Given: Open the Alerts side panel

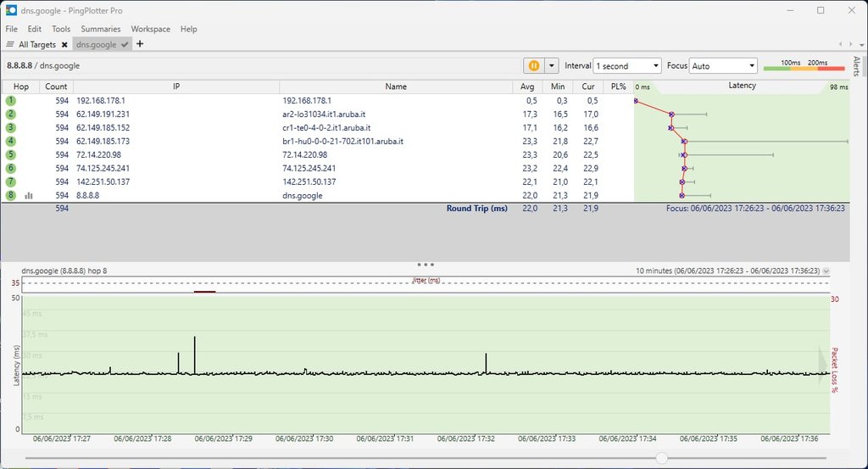Looking at the screenshot, I should coord(856,66).
